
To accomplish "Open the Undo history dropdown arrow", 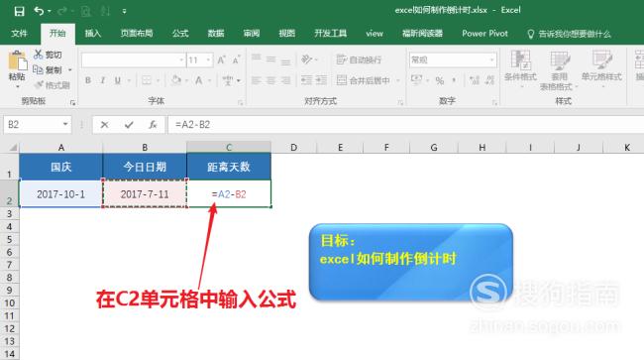I will click(x=50, y=11).
